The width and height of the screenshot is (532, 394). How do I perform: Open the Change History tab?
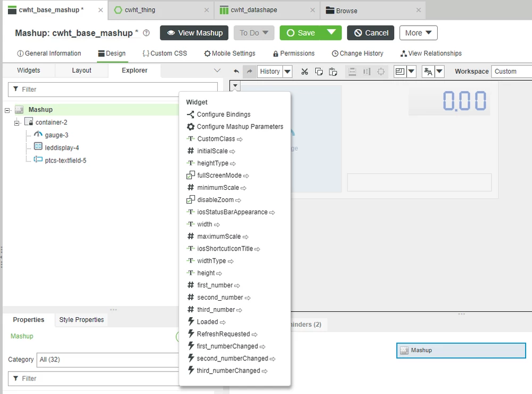pyautogui.click(x=358, y=53)
